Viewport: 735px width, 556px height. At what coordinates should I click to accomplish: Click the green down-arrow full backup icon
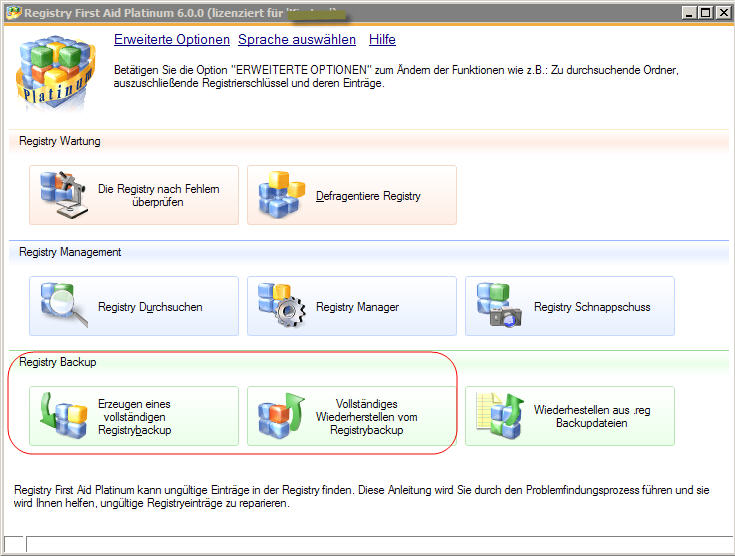click(x=64, y=416)
